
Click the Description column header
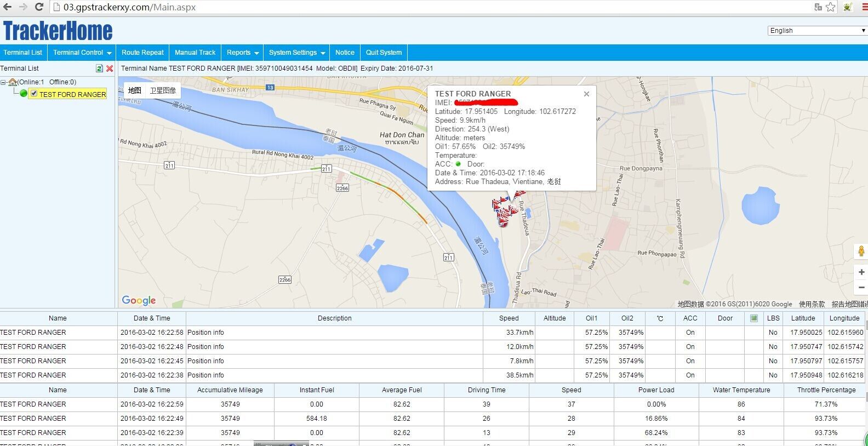point(334,318)
